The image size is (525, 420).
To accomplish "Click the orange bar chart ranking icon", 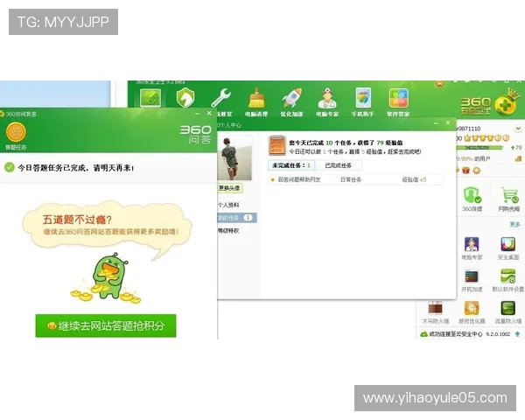I will [x=518, y=158].
